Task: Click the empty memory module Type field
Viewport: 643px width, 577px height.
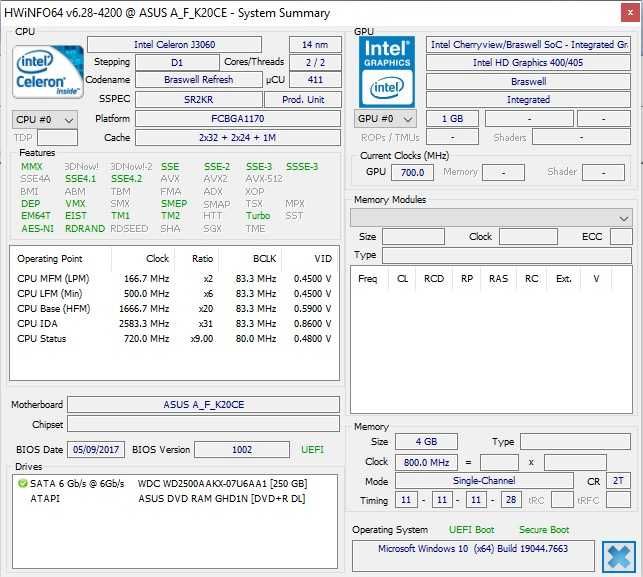Action: pos(507,255)
